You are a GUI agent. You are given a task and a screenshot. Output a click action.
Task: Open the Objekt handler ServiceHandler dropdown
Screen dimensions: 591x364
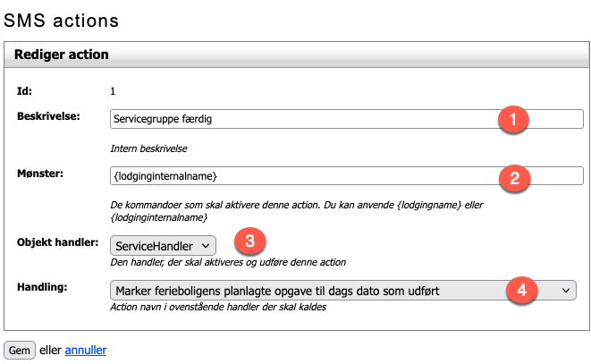[164, 246]
